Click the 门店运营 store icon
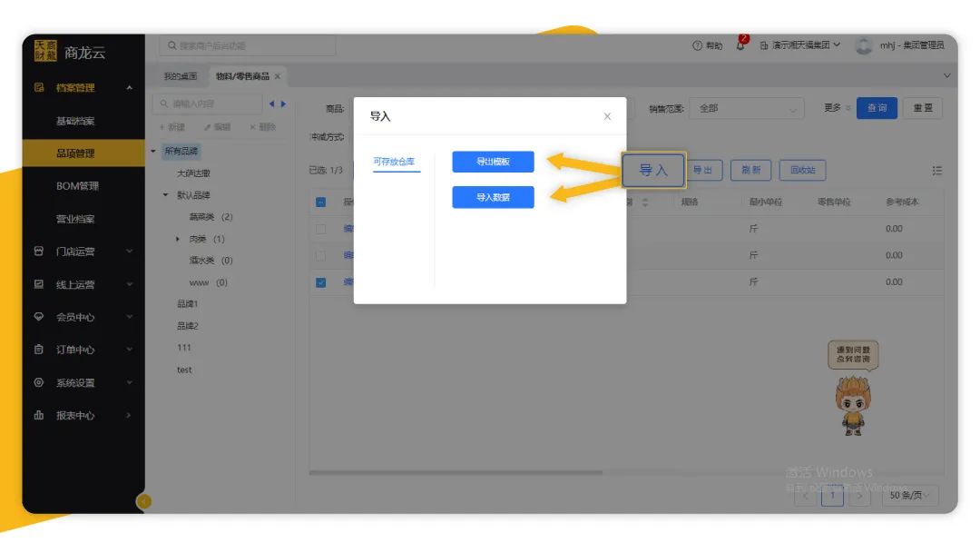This screenshot has height=553, width=980. 39,252
